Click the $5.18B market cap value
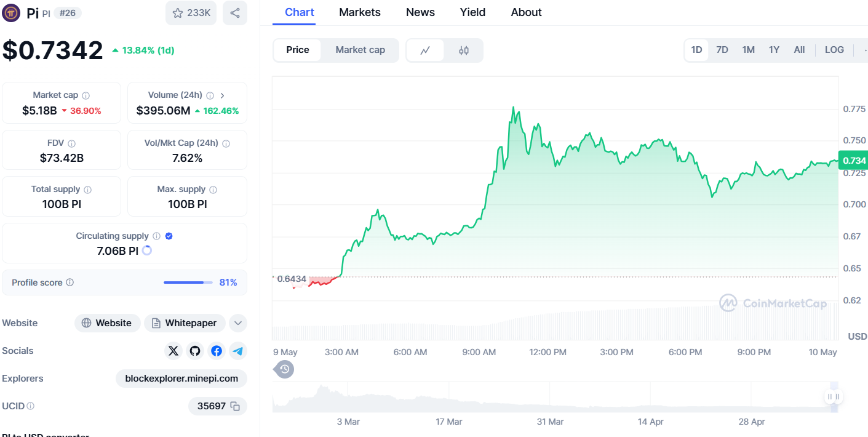 (39, 111)
